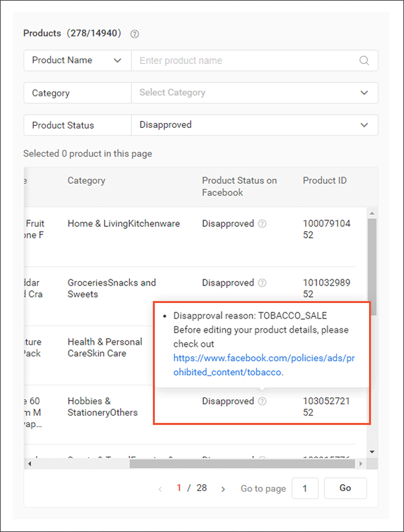Click help icon for GroceriesSnacks and Sweets row
404x532 pixels.
pyautogui.click(x=262, y=283)
